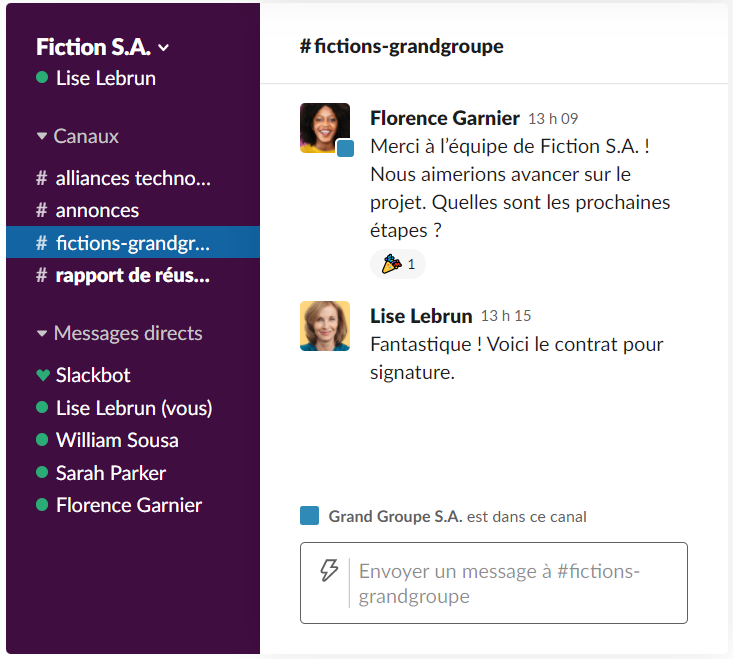
Task: Click the green status dot beside William Sousa
Action: coord(42,440)
